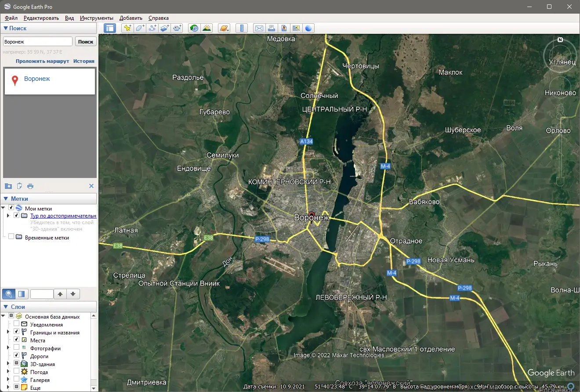Open the planet switcher icon

click(224, 28)
